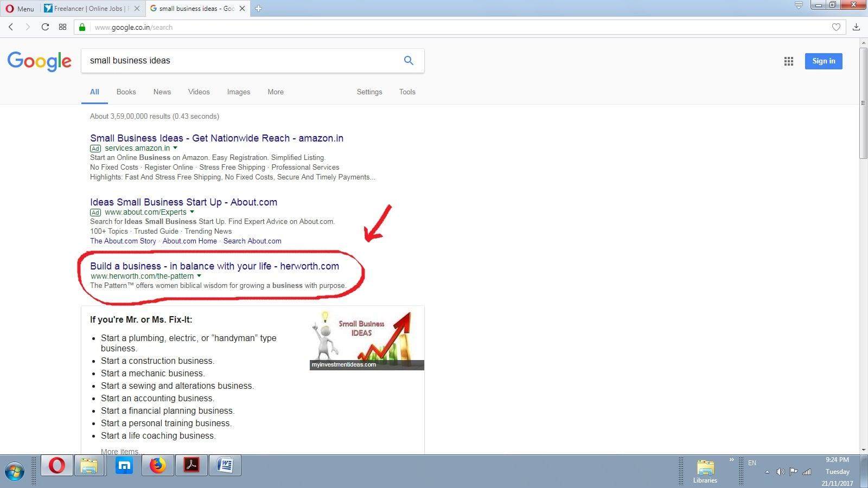Click the Google search magnifier icon
868x488 pixels.
(x=409, y=61)
